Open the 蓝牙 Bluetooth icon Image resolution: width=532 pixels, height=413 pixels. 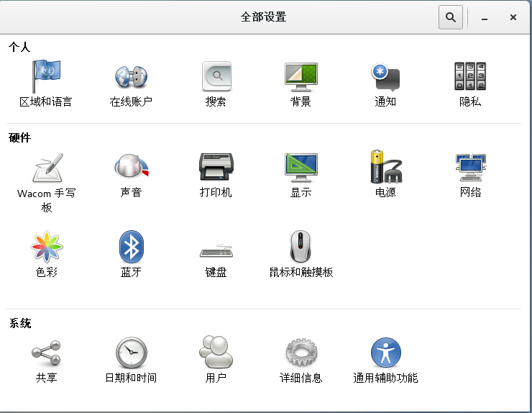pyautogui.click(x=132, y=247)
